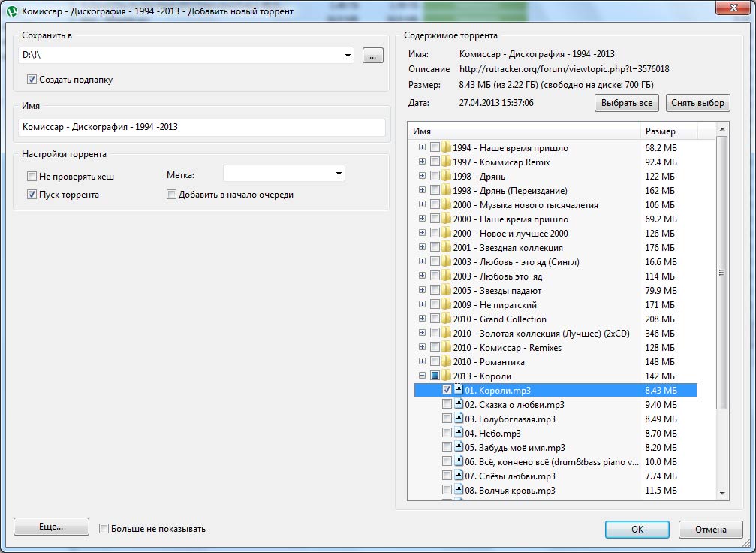Click folder icon of 2010 - Романтика
This screenshot has height=553, width=756.
446,361
